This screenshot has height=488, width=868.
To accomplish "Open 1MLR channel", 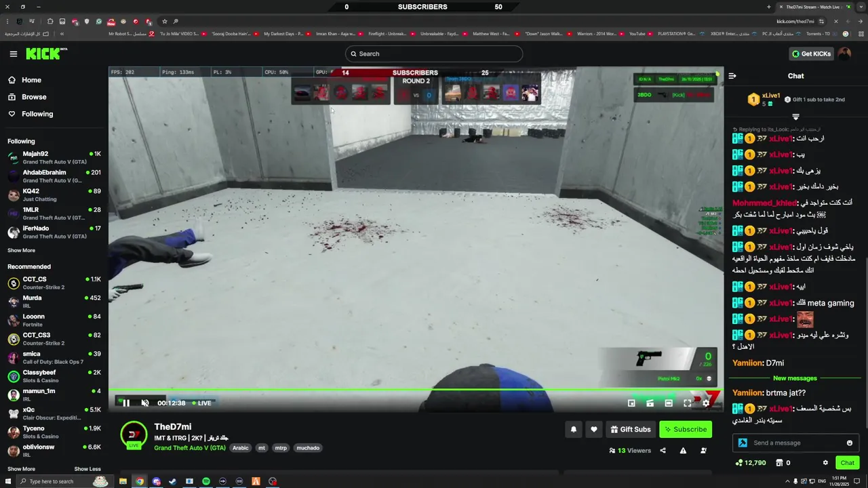I will pos(54,213).
